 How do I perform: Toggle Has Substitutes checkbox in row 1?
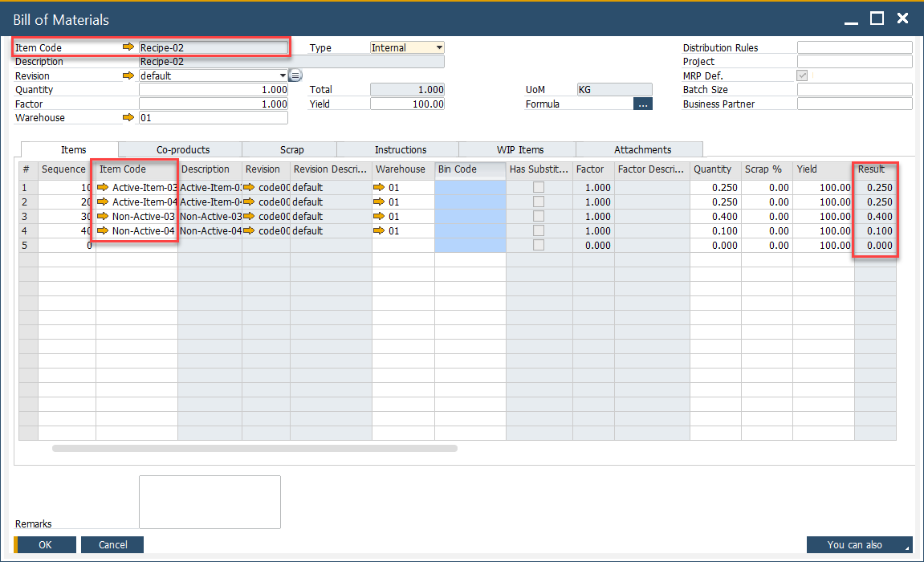(539, 188)
